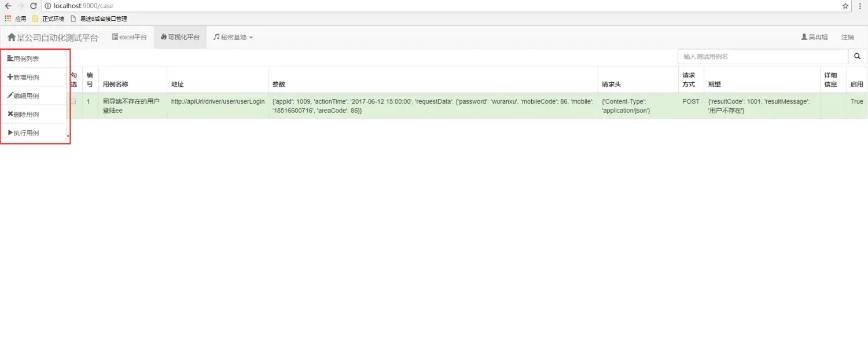Open the 应用 apps shortcut in bookmarks bar

pos(16,19)
